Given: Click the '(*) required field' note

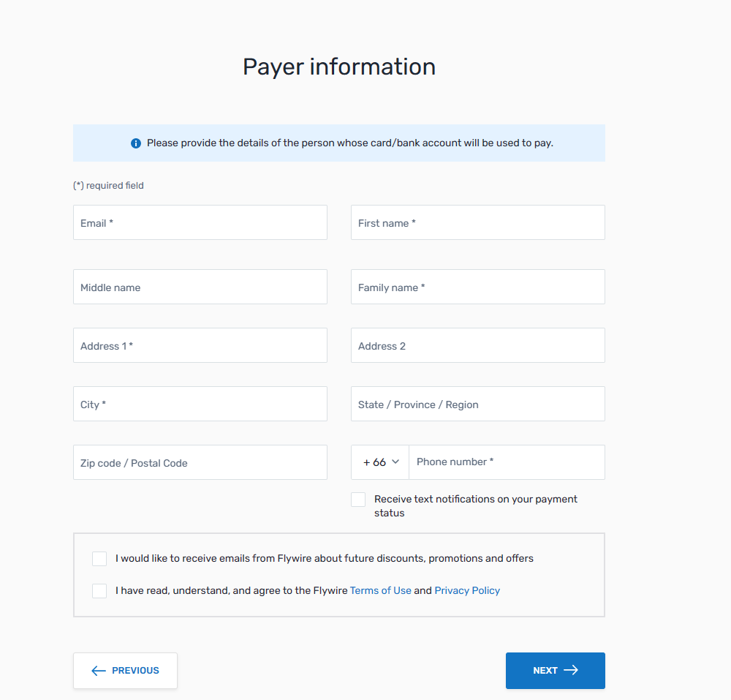Looking at the screenshot, I should 109,186.
